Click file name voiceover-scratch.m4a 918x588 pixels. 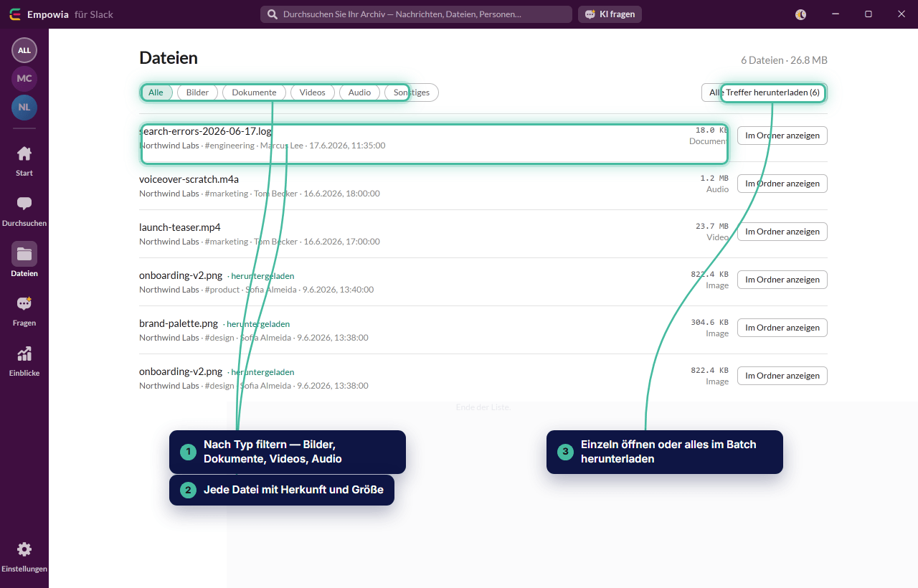pos(189,179)
